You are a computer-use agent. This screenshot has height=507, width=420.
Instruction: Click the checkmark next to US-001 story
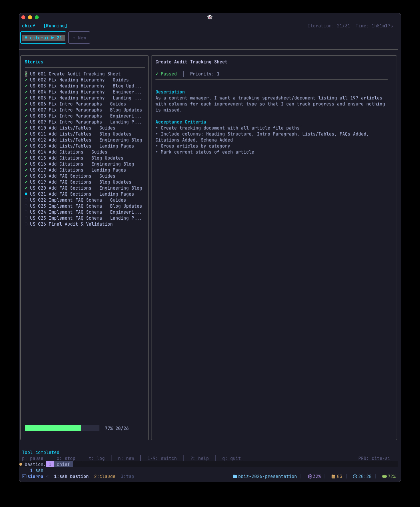(x=26, y=74)
